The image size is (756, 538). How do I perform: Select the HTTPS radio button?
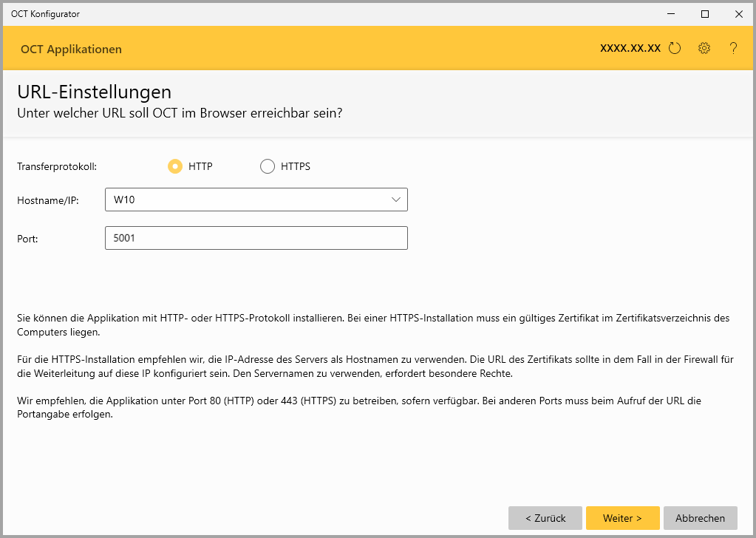click(268, 166)
